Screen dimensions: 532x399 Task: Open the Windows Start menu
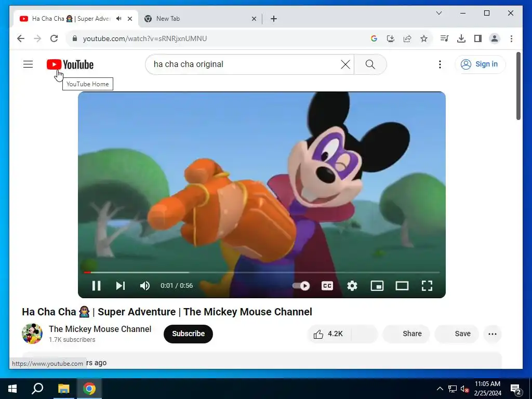pos(12,389)
